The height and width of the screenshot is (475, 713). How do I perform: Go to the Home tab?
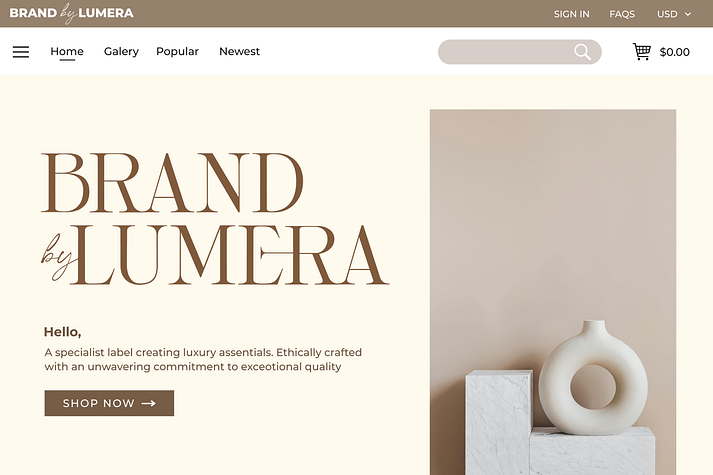click(x=67, y=51)
